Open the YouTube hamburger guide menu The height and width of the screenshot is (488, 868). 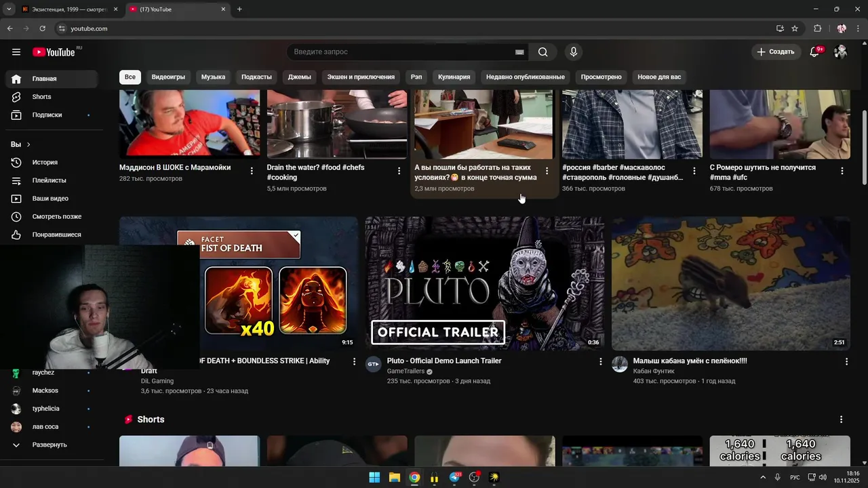click(16, 52)
